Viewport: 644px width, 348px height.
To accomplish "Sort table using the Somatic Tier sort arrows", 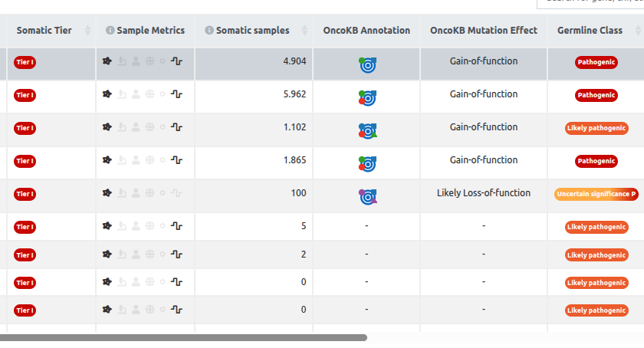I will click(x=87, y=31).
